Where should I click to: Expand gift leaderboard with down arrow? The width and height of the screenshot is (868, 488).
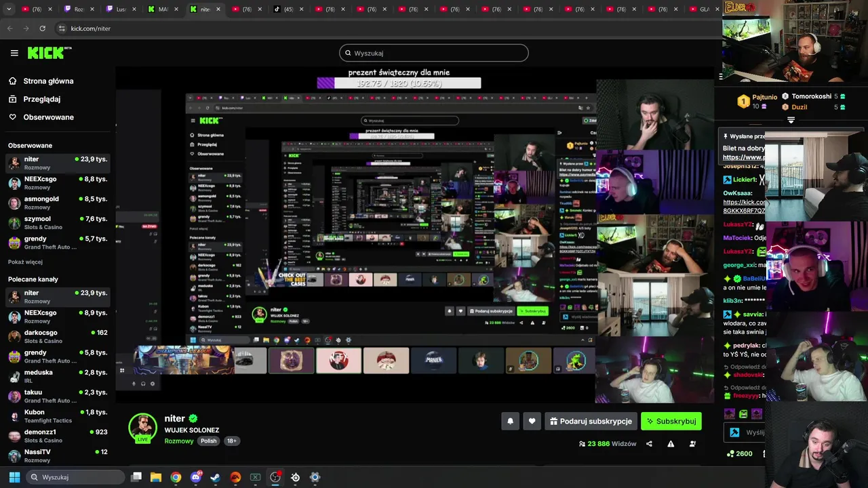pos(791,120)
